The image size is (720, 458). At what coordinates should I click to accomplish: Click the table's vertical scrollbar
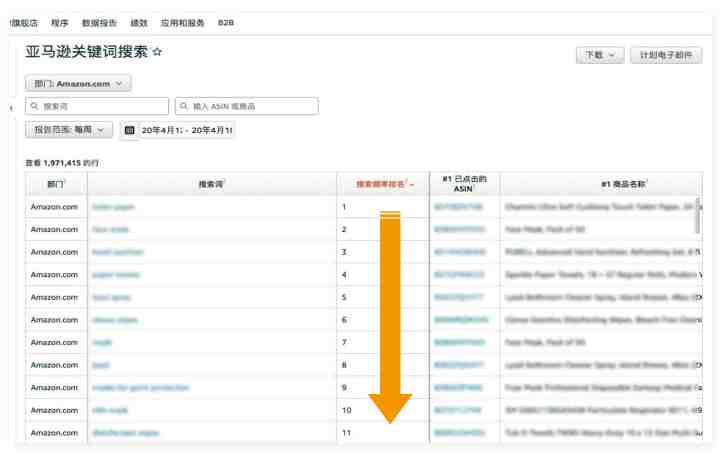tap(697, 215)
